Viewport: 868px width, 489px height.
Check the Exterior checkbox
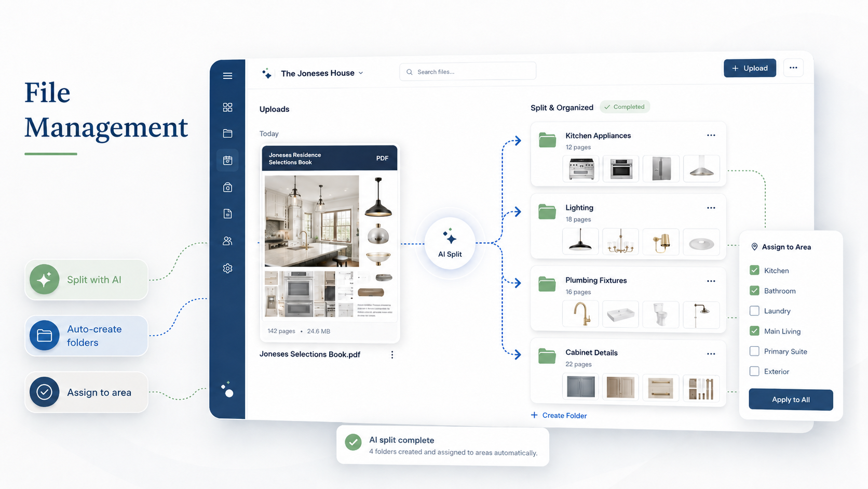tap(754, 371)
